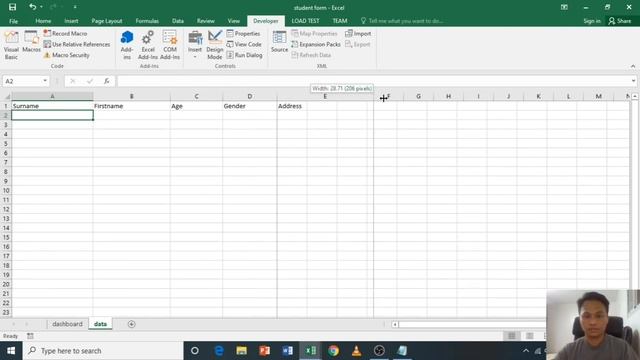This screenshot has width=640, height=360.
Task: Open the Page Layout tab
Action: click(107, 21)
